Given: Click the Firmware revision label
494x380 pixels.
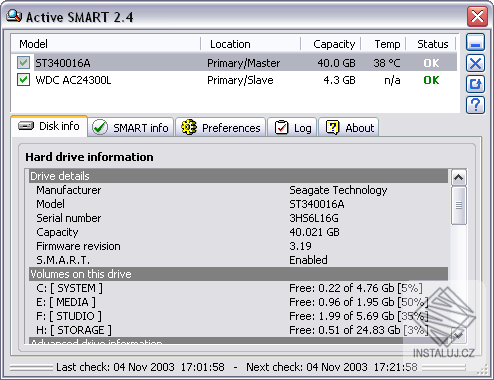Looking at the screenshot, I should pyautogui.click(x=78, y=246).
